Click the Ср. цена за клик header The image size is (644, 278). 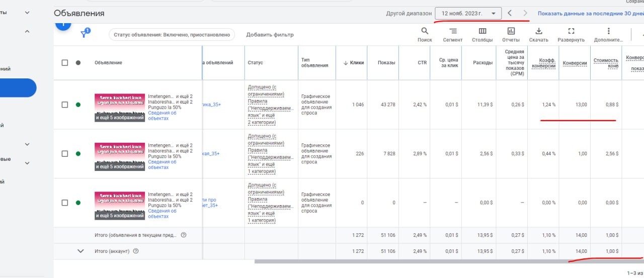449,63
